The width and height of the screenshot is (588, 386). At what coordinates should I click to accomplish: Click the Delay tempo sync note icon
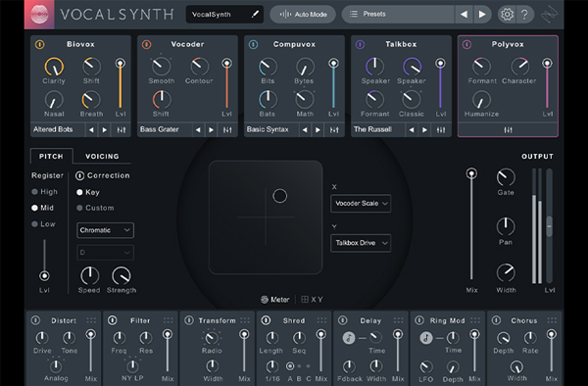click(349, 338)
